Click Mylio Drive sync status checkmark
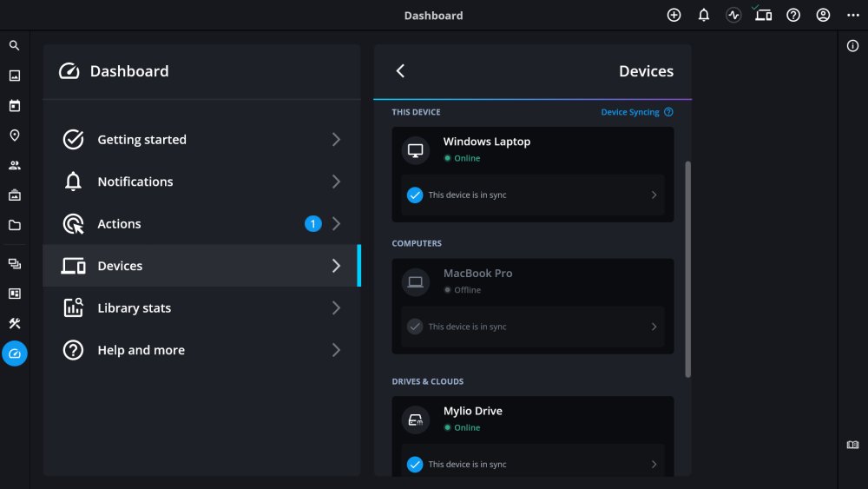Screen dimensions: 868x489 pyautogui.click(x=415, y=464)
